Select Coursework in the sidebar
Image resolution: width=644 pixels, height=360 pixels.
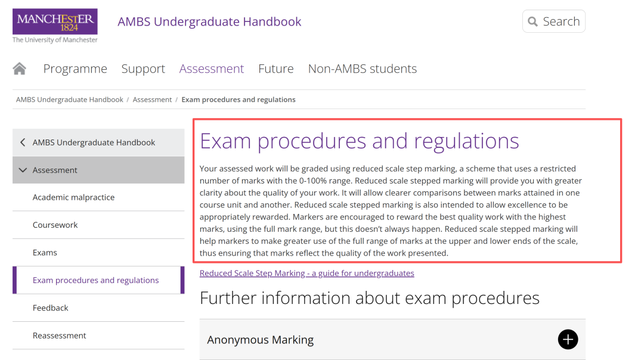98,225
